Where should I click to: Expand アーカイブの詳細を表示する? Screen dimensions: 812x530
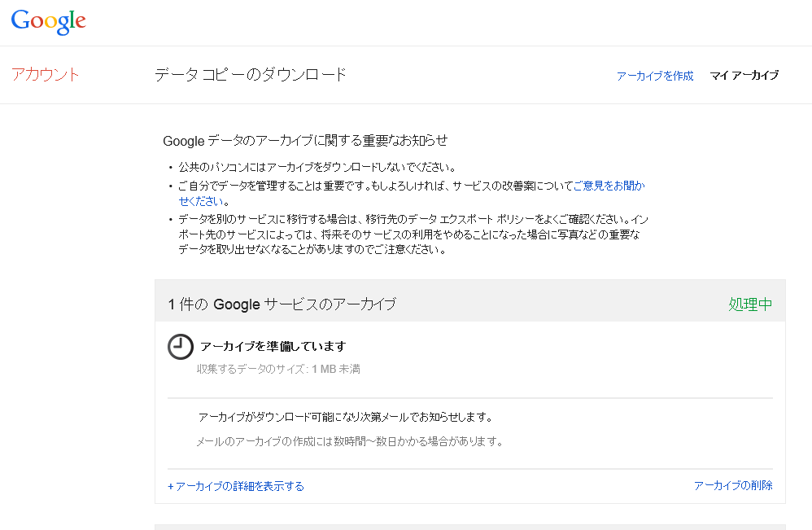236,486
